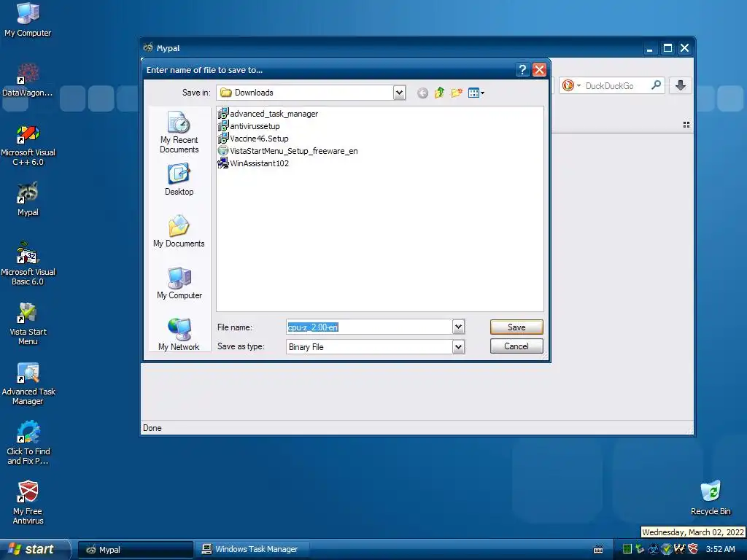Open My Recent Documents in places bar

[x=179, y=133]
